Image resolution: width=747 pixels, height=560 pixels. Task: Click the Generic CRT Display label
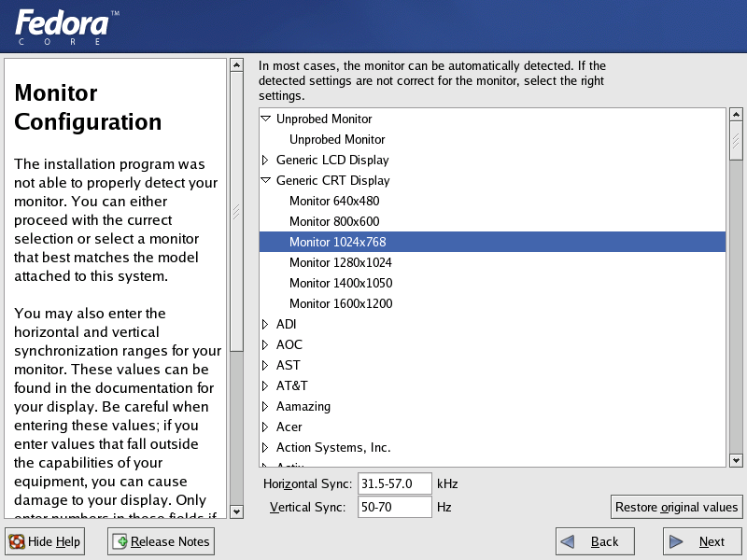pyautogui.click(x=333, y=180)
